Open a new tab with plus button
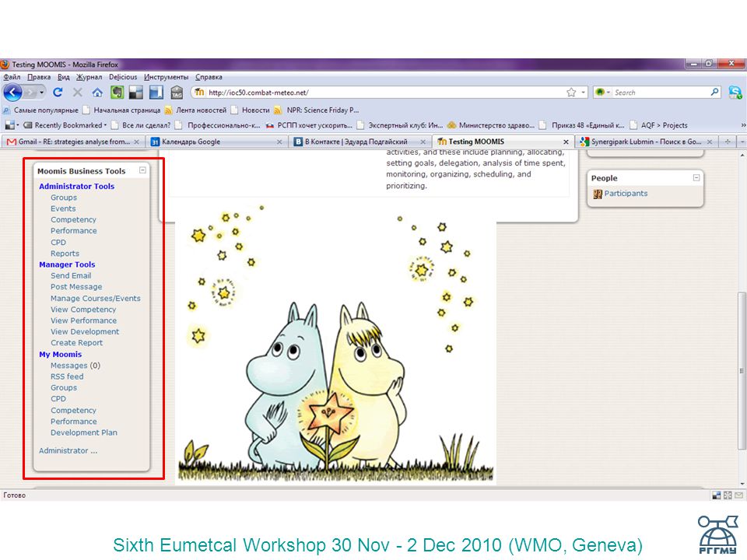 (x=728, y=142)
